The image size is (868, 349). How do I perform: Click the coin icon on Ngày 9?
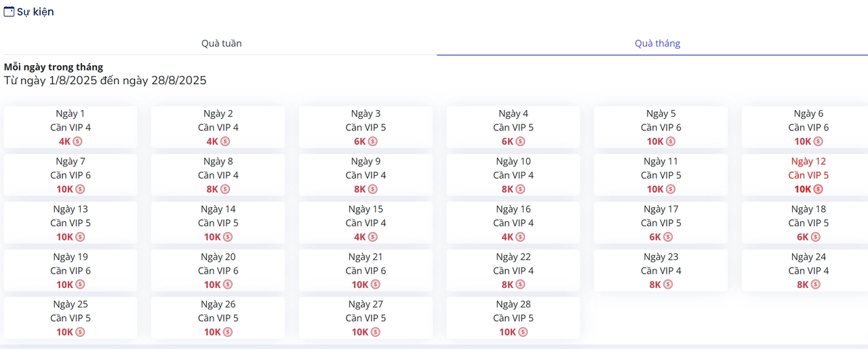coord(372,189)
